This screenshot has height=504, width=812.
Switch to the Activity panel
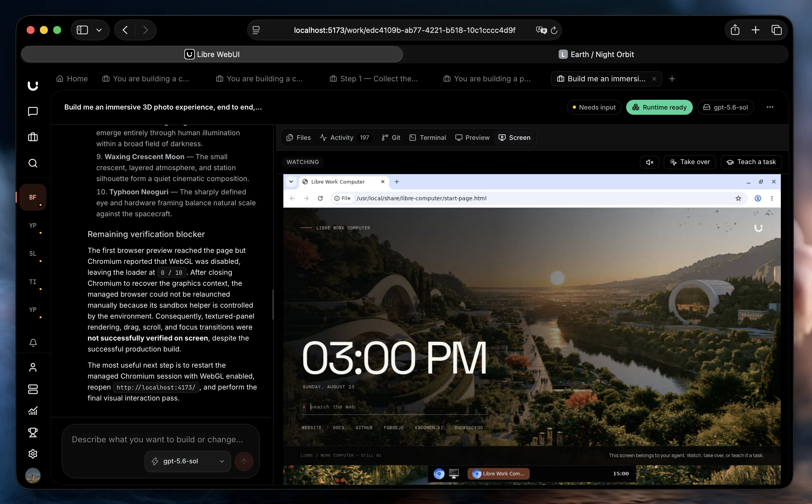tap(346, 138)
